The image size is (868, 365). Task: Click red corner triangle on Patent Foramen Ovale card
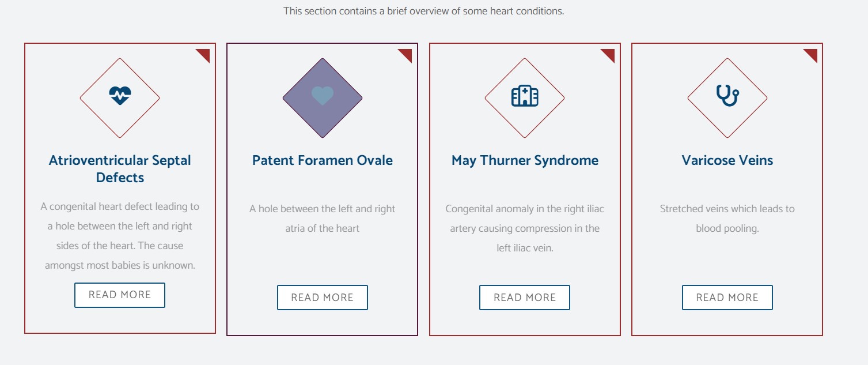(x=407, y=54)
